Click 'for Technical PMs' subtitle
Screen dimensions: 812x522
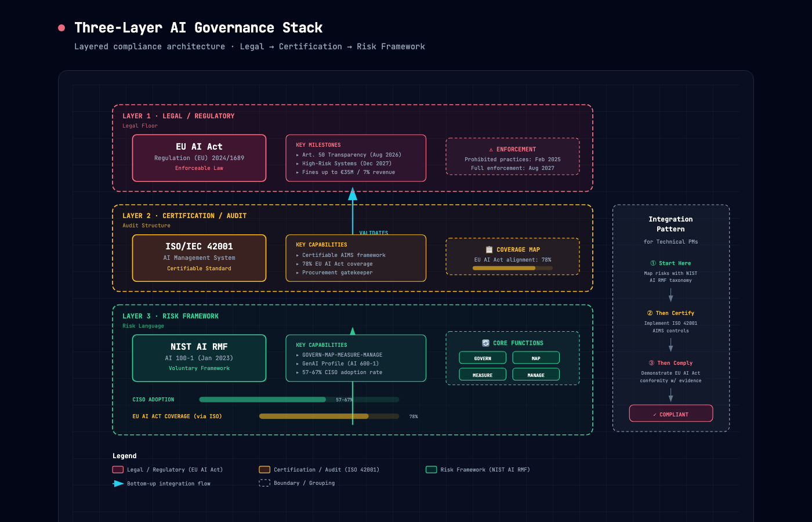click(670, 242)
